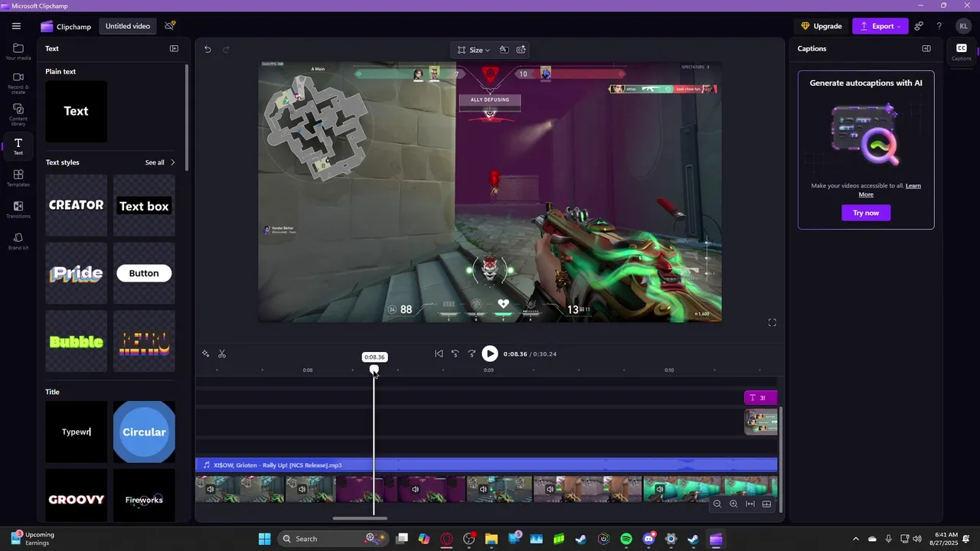980x551 pixels.
Task: Collapse the Text panel with sidebar icon
Action: click(x=174, y=48)
